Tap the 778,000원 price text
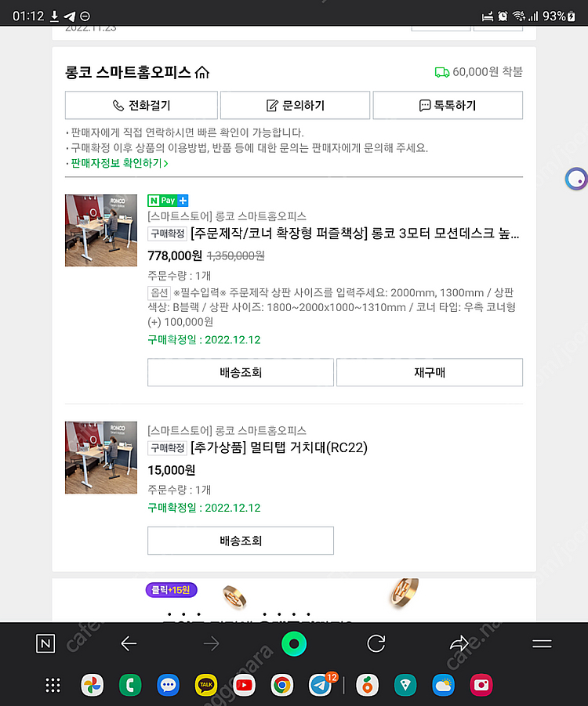The image size is (588, 706). tap(175, 255)
